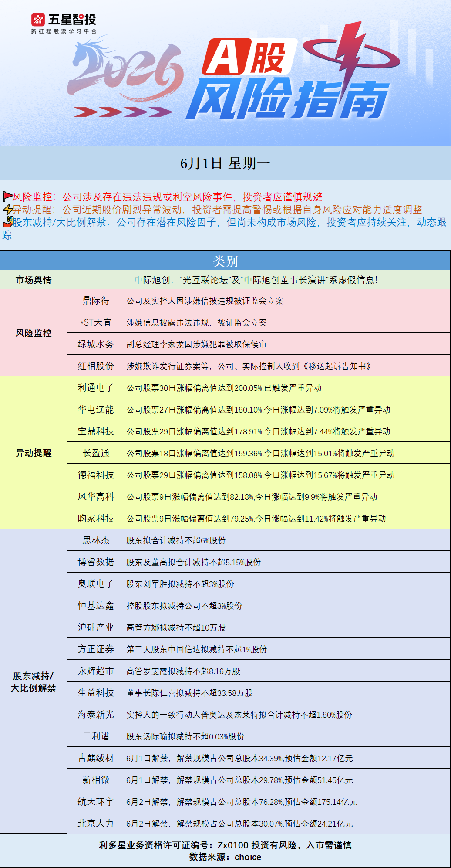This screenshot has height=868, width=451.
Task: Click the stock name 绿城水务
Action: coord(96,344)
